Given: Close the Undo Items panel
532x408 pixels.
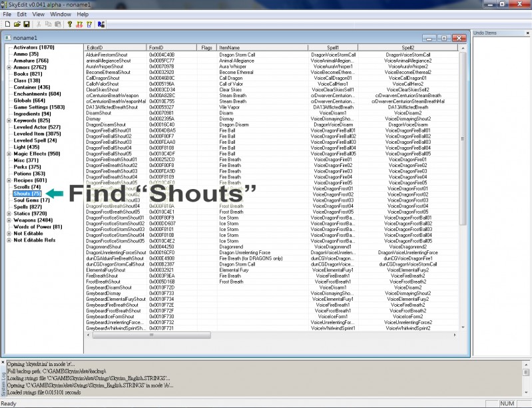Looking at the screenshot, I should pyautogui.click(x=527, y=33).
